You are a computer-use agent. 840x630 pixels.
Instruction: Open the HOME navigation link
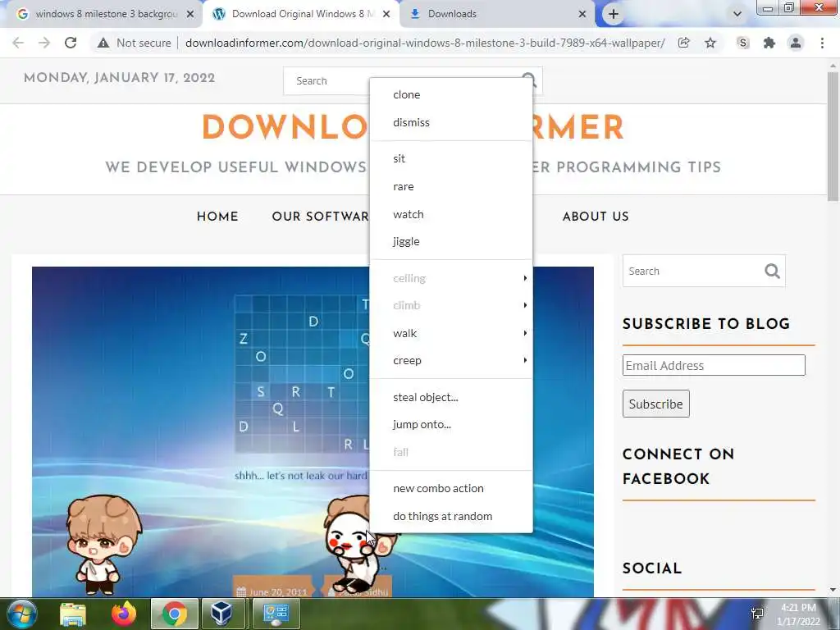pyautogui.click(x=217, y=217)
